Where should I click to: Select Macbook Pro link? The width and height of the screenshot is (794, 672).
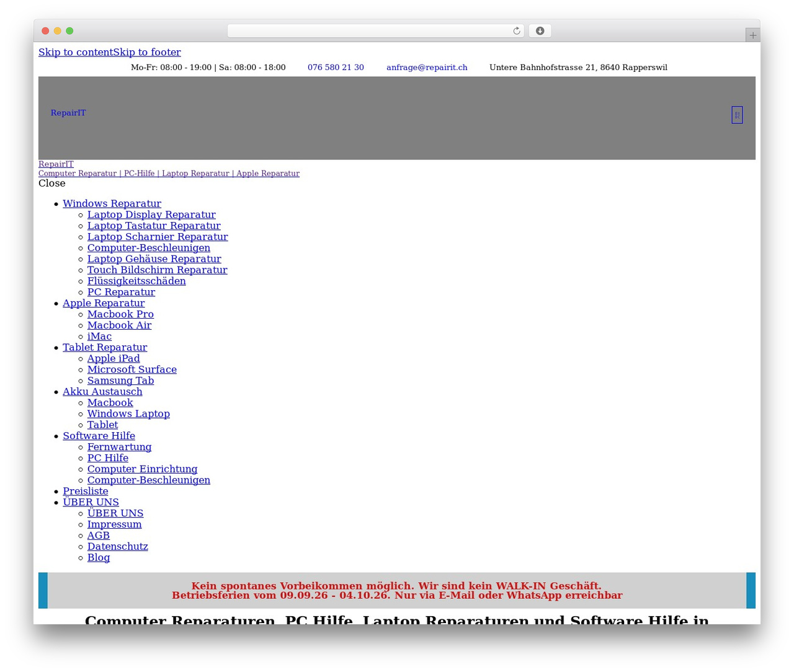click(120, 314)
